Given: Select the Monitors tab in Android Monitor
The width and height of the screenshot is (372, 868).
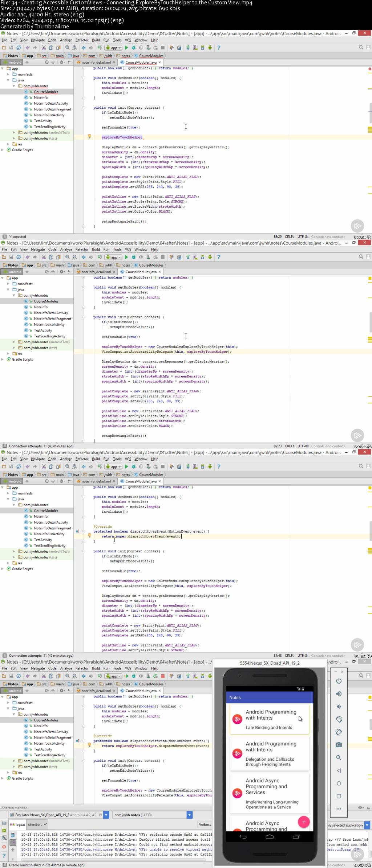Looking at the screenshot, I should [37, 825].
